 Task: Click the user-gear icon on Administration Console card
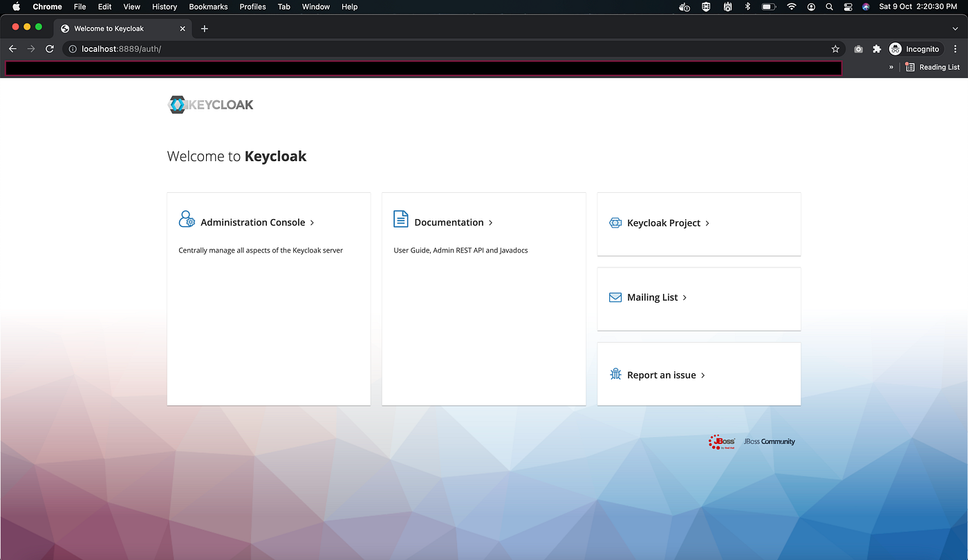187,218
